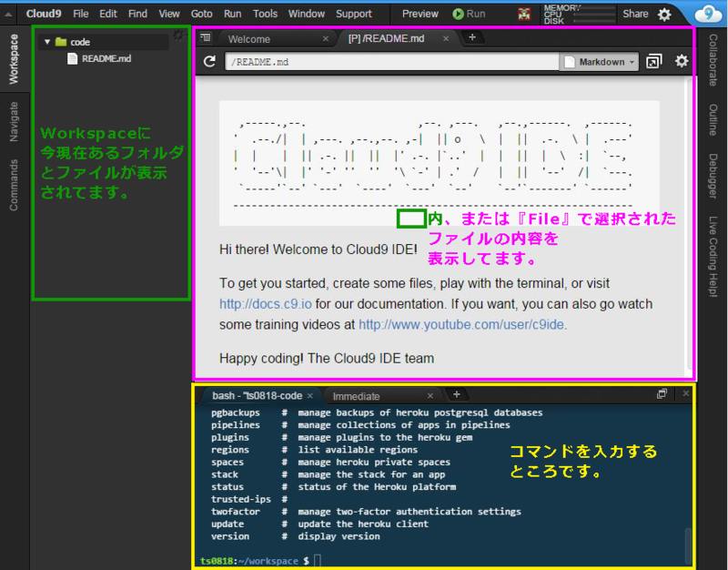Image resolution: width=728 pixels, height=570 pixels.
Task: Click the green Run button
Action: click(469, 14)
